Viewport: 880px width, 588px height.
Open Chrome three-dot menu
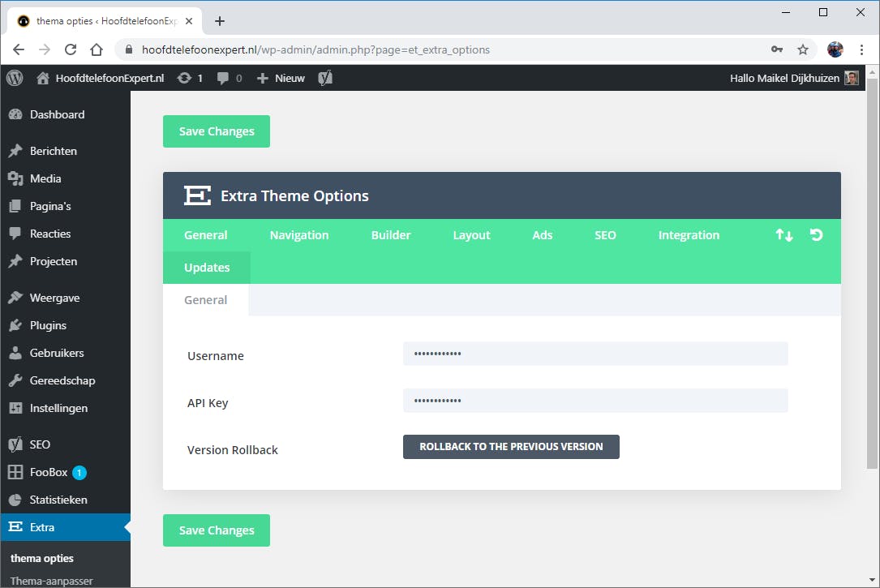point(861,49)
